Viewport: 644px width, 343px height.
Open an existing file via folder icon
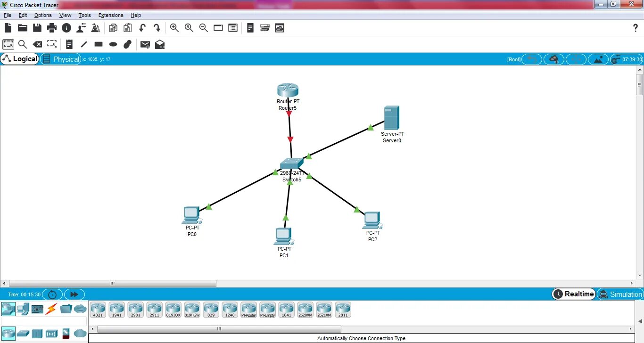click(x=23, y=28)
